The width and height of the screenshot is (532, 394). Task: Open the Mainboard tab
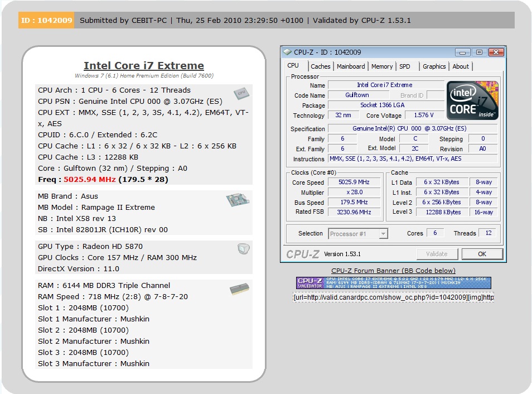pyautogui.click(x=351, y=66)
